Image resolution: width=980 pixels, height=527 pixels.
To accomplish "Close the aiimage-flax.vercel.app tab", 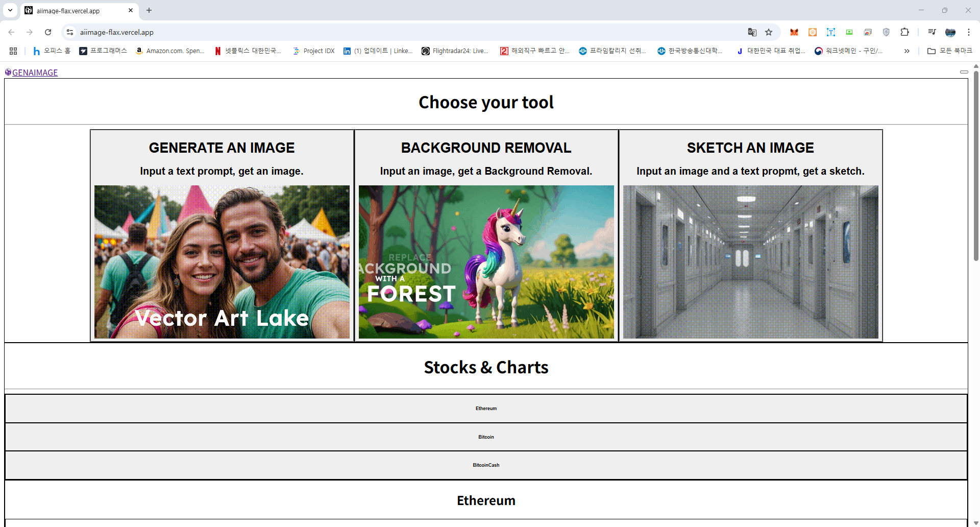I will pyautogui.click(x=131, y=10).
